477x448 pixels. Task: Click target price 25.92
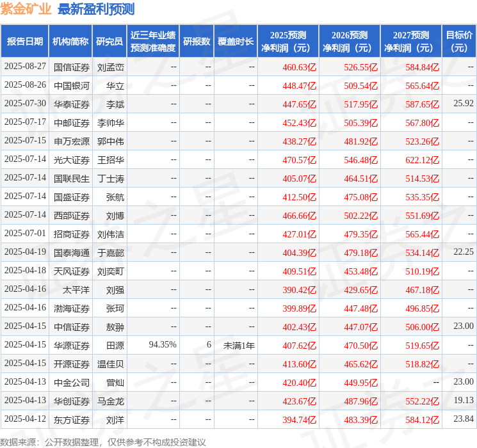point(464,104)
